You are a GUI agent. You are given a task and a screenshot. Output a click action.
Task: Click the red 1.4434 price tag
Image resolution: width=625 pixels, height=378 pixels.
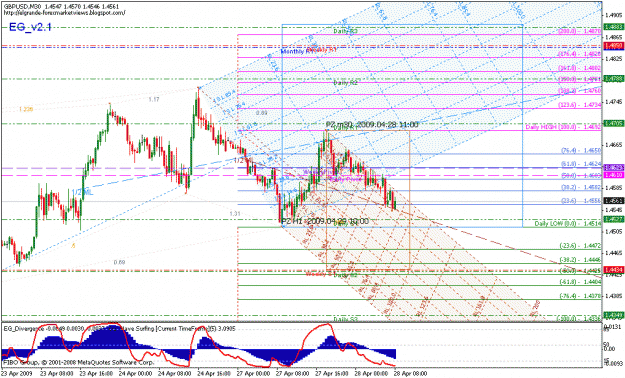pyautogui.click(x=614, y=270)
